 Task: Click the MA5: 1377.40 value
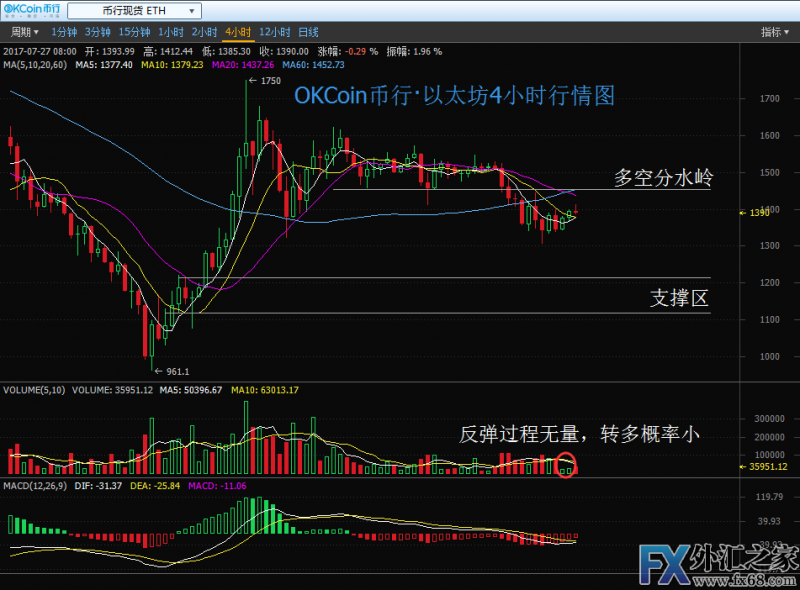pyautogui.click(x=104, y=65)
